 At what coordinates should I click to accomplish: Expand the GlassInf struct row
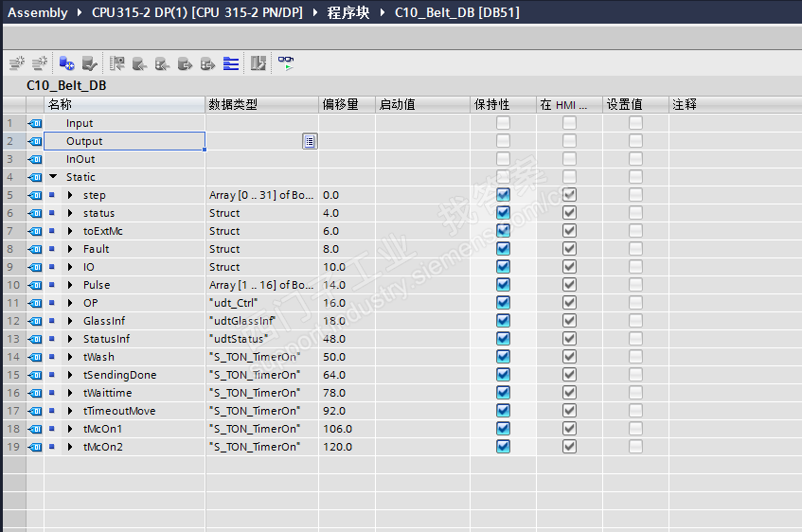coord(70,321)
